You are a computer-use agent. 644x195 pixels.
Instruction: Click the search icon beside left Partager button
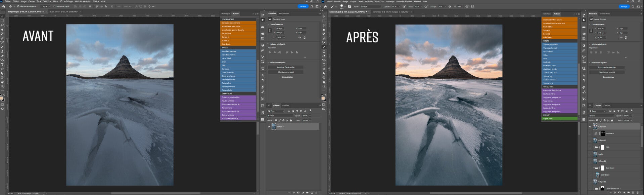[312, 6]
